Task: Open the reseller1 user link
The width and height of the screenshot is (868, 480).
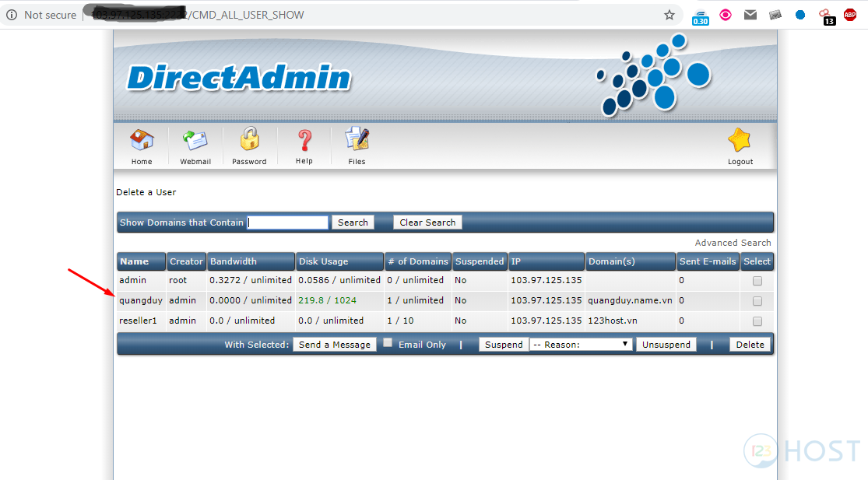Action: [138, 321]
